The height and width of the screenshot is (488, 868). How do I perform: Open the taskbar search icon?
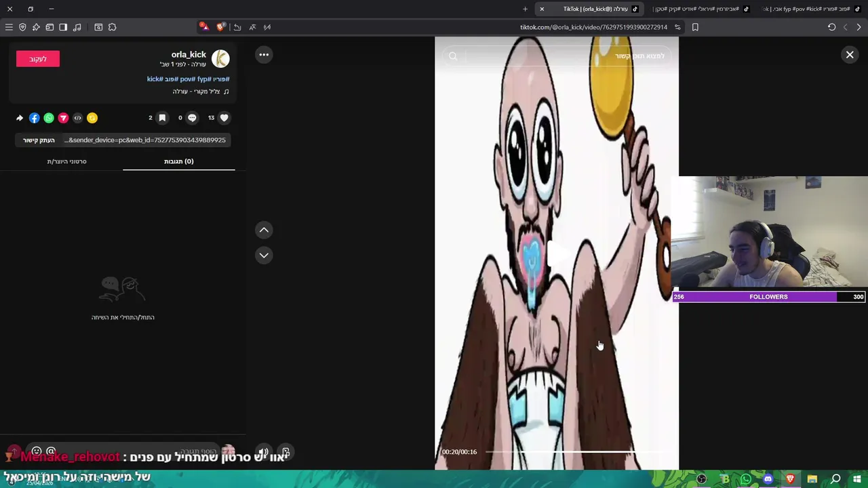tap(835, 479)
